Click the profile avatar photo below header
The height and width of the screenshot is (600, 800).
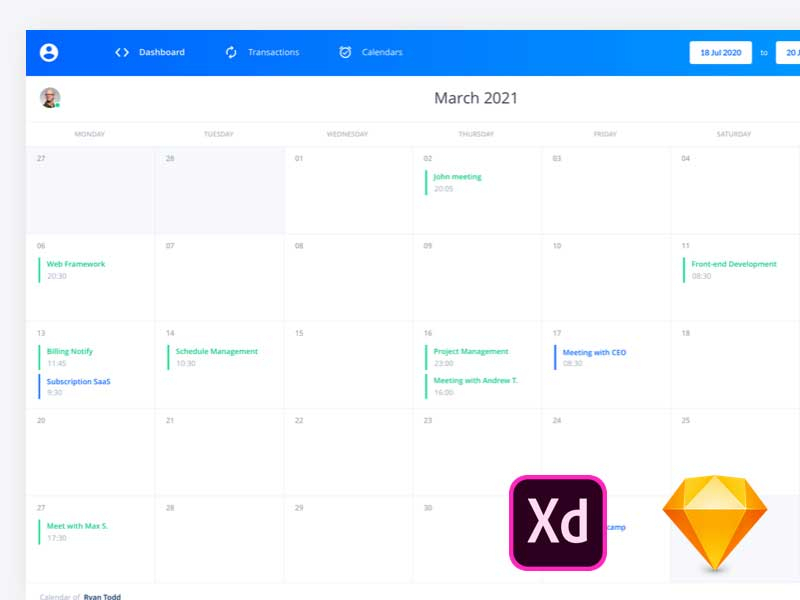click(50, 97)
